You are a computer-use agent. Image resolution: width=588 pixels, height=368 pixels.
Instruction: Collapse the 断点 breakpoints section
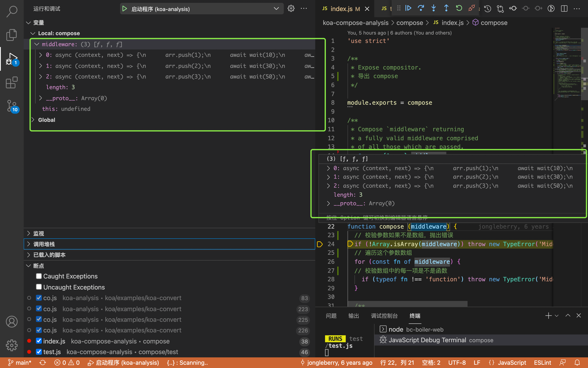pyautogui.click(x=28, y=266)
